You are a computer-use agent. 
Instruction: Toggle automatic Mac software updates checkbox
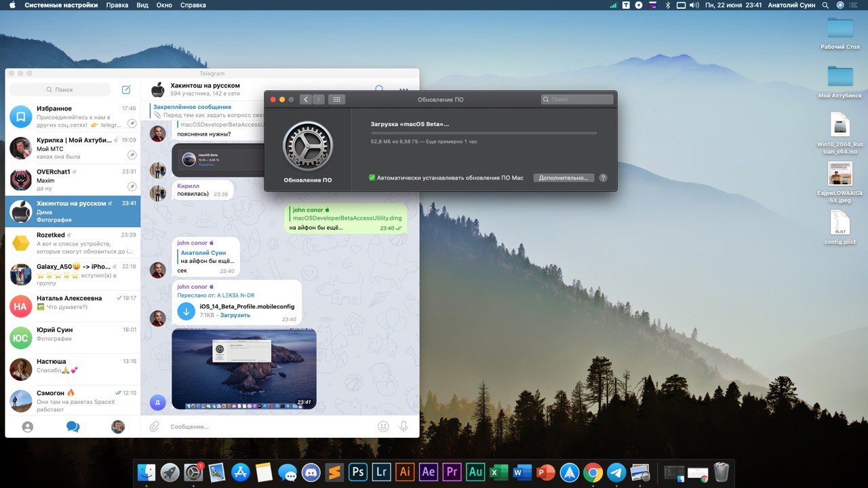click(372, 178)
